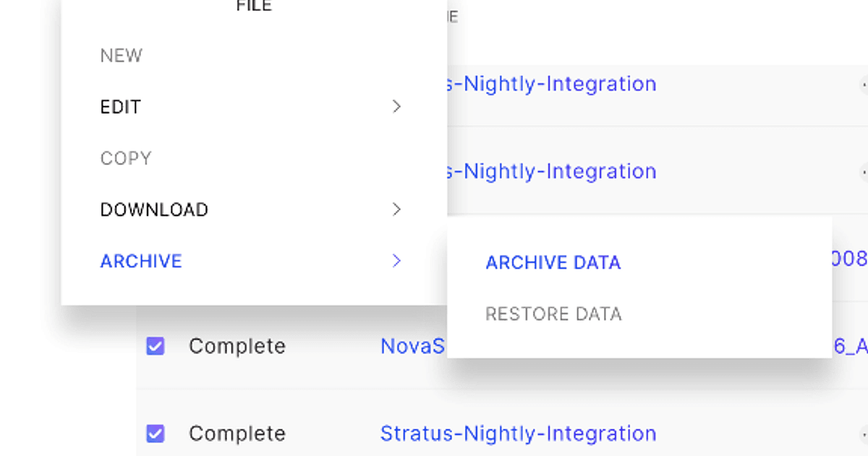Open the NovaS link in the Complete row

tap(411, 346)
